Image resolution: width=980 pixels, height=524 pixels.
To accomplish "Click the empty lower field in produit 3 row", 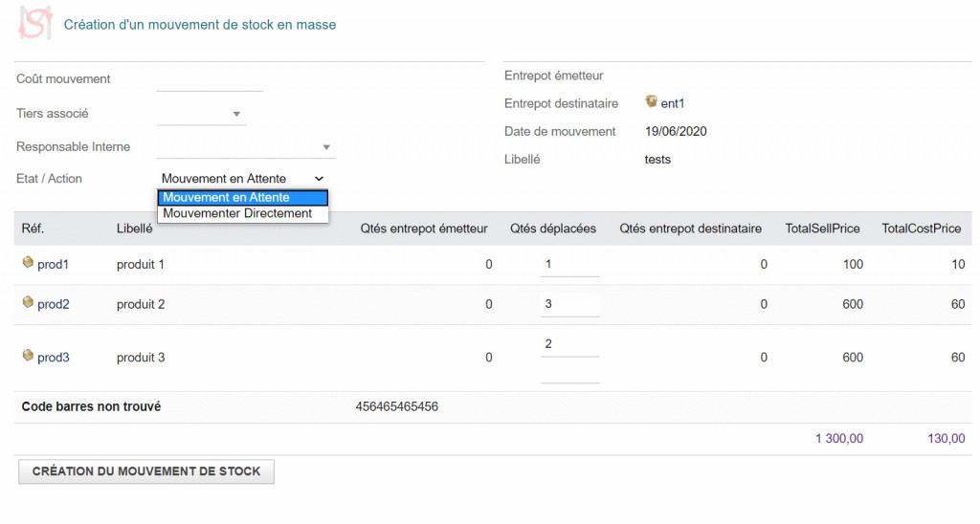I will coord(569,371).
